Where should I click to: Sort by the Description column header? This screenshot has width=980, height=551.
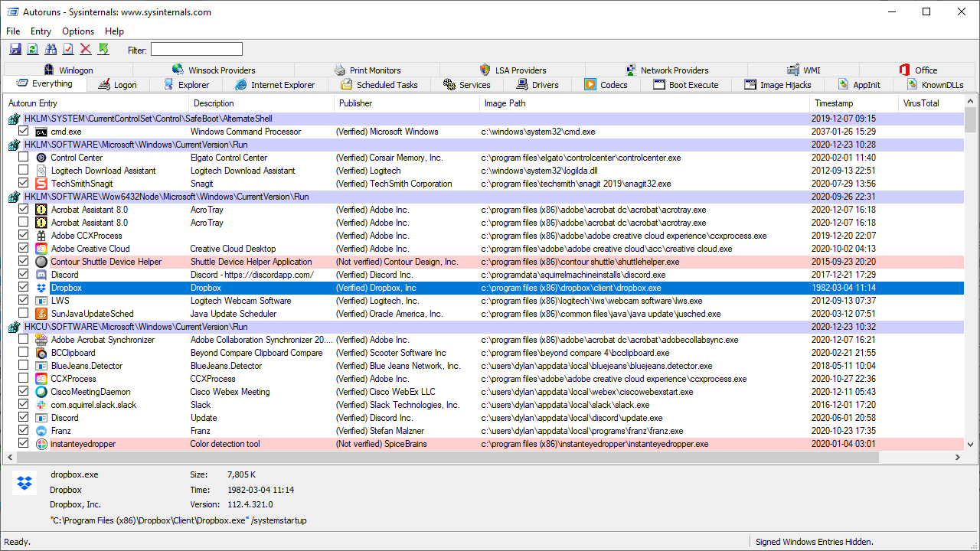click(x=261, y=103)
